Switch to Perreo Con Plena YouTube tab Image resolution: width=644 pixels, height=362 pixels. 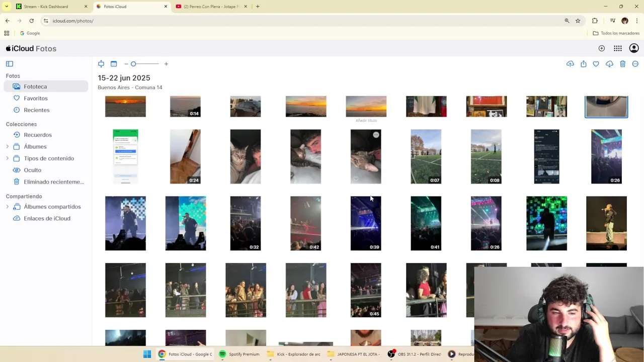211,7
